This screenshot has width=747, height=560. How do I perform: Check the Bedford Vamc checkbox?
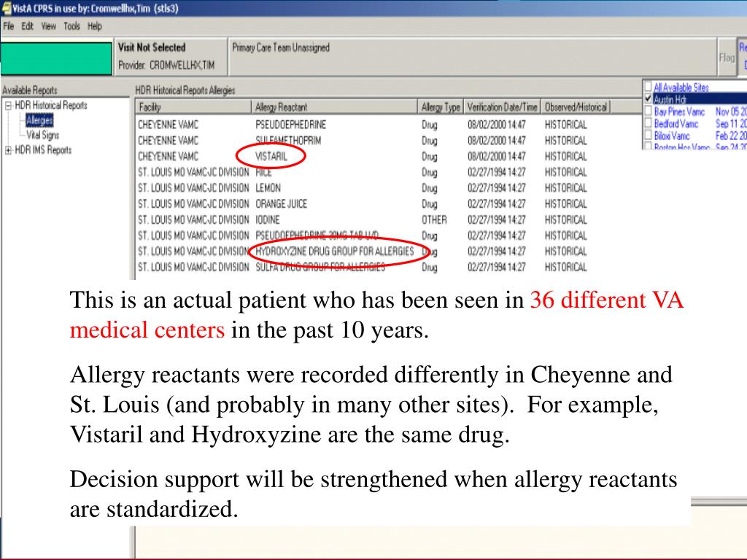pyautogui.click(x=648, y=122)
